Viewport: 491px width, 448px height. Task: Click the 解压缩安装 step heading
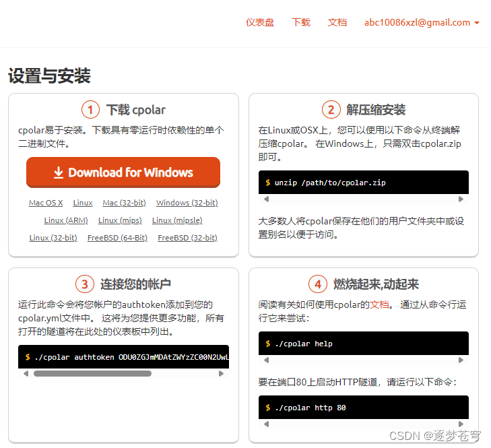[x=377, y=110]
